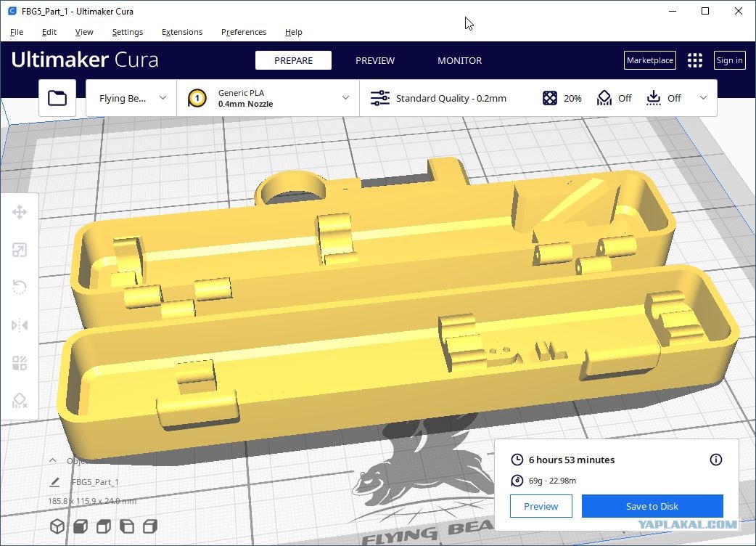Screen dimensions: 756x546
Task: Open the Per Model Settings tool
Action: (20, 363)
